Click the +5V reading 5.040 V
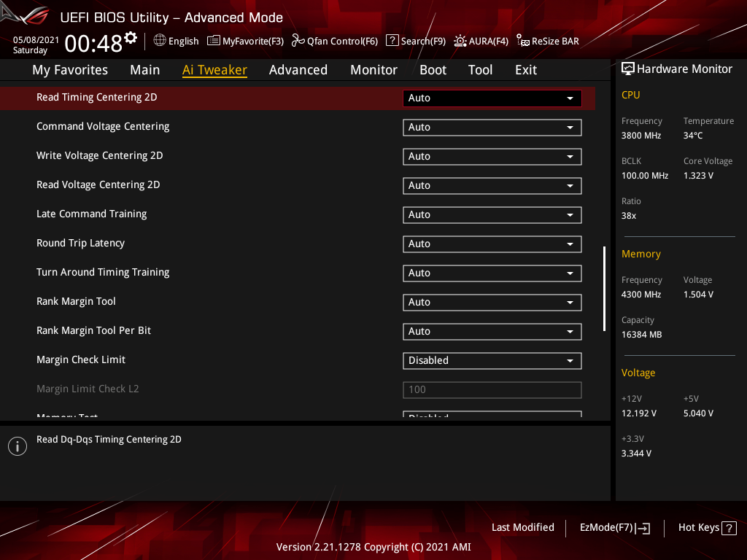This screenshot has width=747, height=560. [698, 413]
